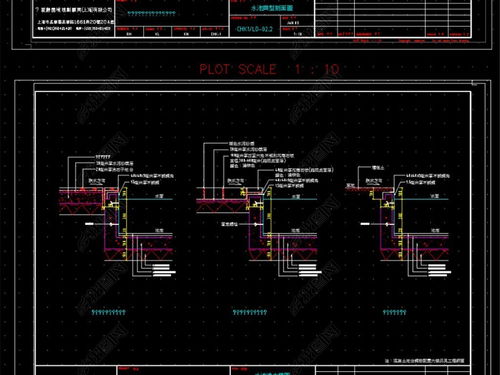Select the white layer callout bars under middle detail
500x375 pixels.
(309, 270)
